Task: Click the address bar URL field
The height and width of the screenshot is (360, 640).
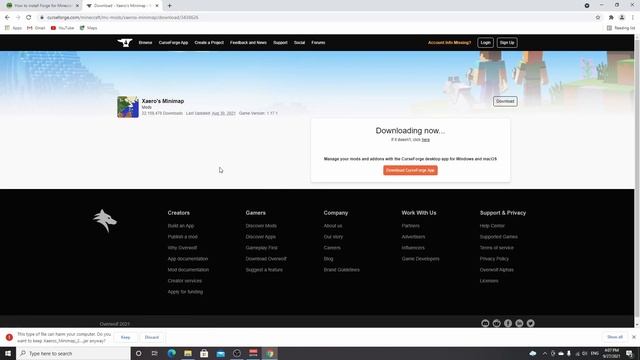Action: [x=314, y=18]
